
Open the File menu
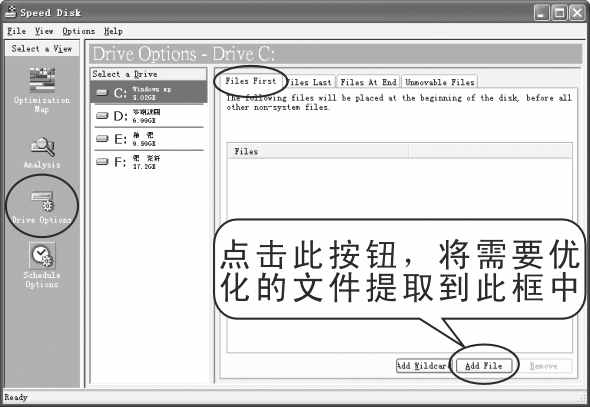(x=17, y=31)
